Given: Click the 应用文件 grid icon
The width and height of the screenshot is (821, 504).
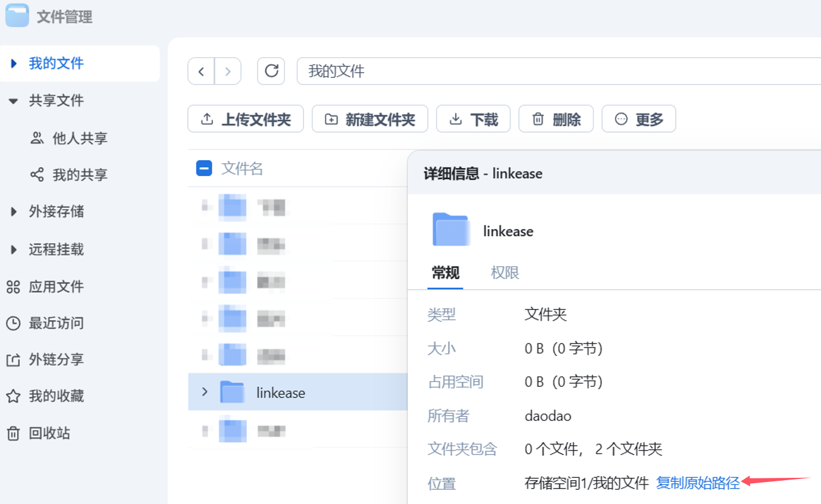Looking at the screenshot, I should coord(13,287).
